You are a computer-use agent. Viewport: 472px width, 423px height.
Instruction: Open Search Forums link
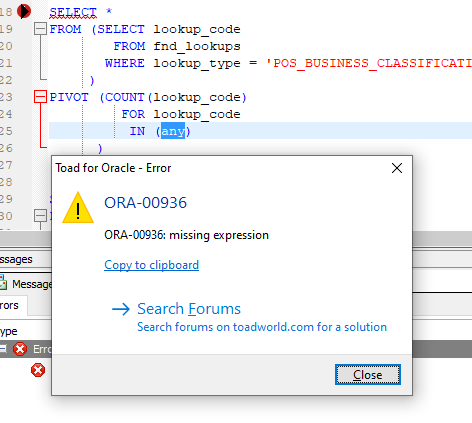tap(189, 309)
